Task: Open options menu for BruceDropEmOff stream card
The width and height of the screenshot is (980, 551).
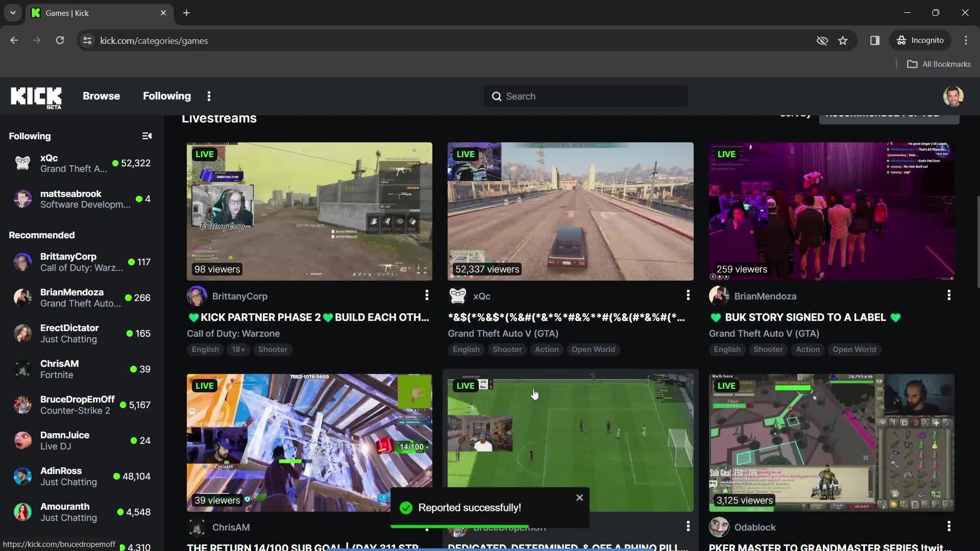Action: click(688, 526)
